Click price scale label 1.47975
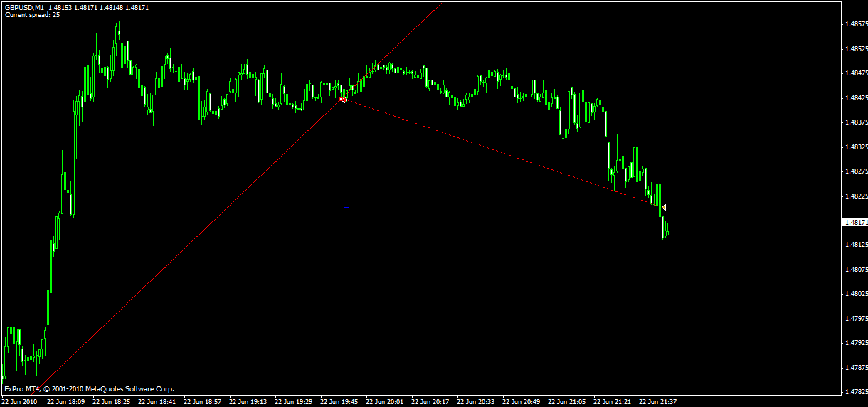 [x=856, y=319]
